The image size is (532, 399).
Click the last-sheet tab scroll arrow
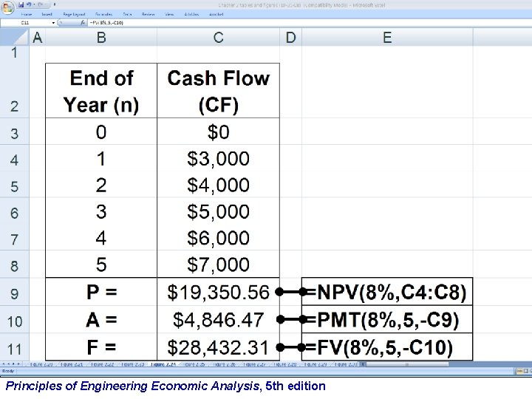18,364
